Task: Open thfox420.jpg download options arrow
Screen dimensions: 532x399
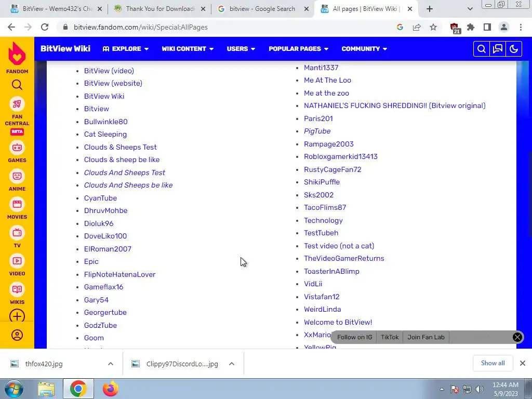Action: pyautogui.click(x=111, y=364)
